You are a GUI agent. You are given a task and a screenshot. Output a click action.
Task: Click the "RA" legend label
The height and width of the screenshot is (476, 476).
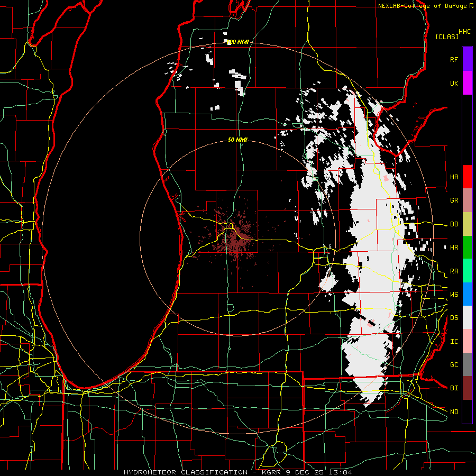tap(454, 271)
